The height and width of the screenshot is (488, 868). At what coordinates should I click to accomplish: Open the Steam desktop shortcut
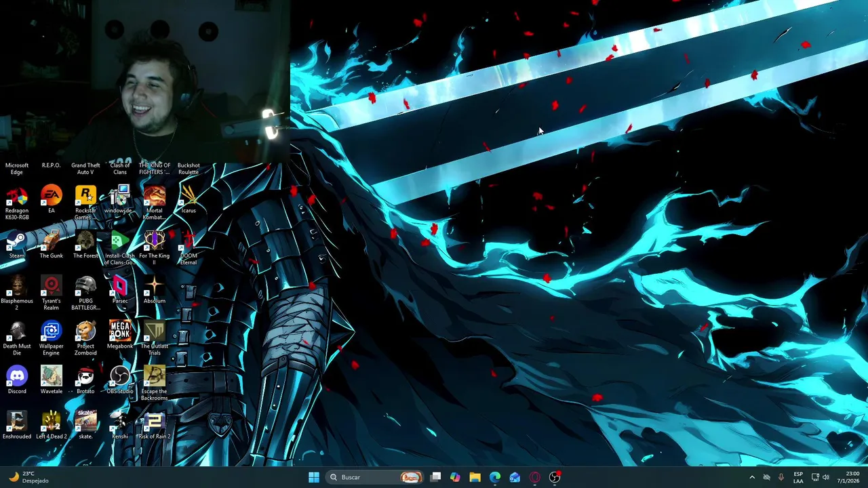(x=17, y=242)
